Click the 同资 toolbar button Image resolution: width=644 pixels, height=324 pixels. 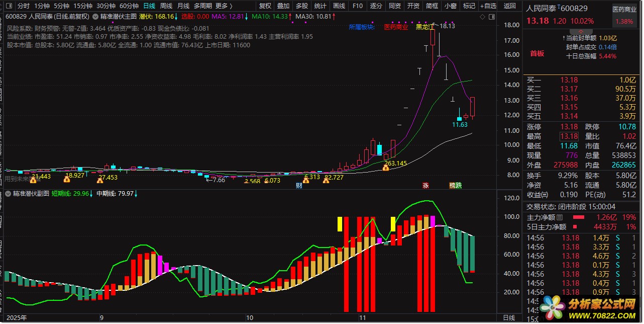(x=394, y=6)
